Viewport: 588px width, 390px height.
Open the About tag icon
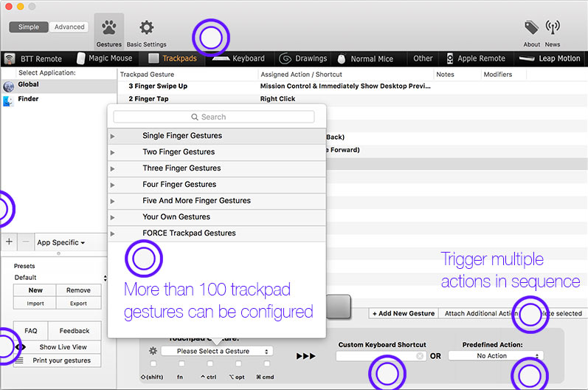click(531, 27)
